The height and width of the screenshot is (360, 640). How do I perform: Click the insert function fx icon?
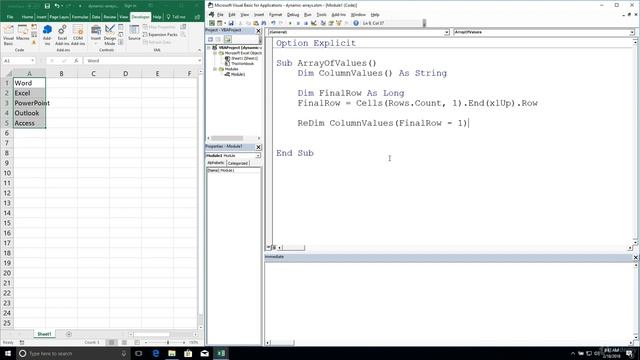click(76, 61)
